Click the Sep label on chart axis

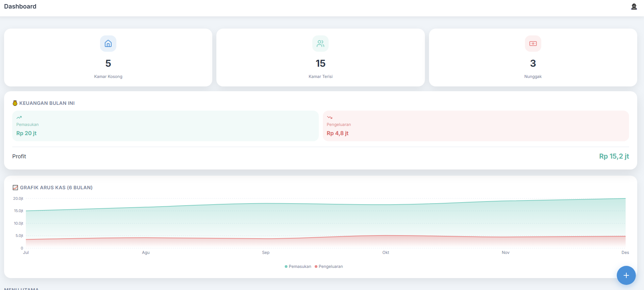pos(266,253)
